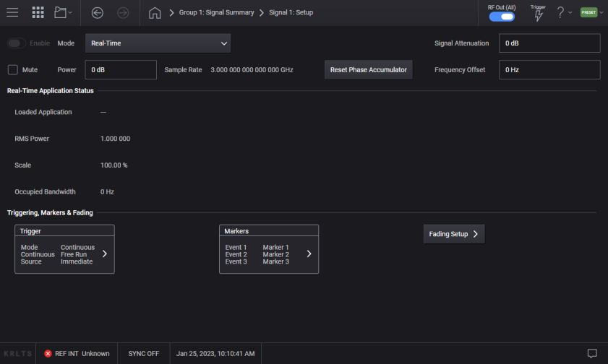Viewport: 608px width, 364px height.
Task: Open the hamburger main menu
Action: tap(12, 12)
